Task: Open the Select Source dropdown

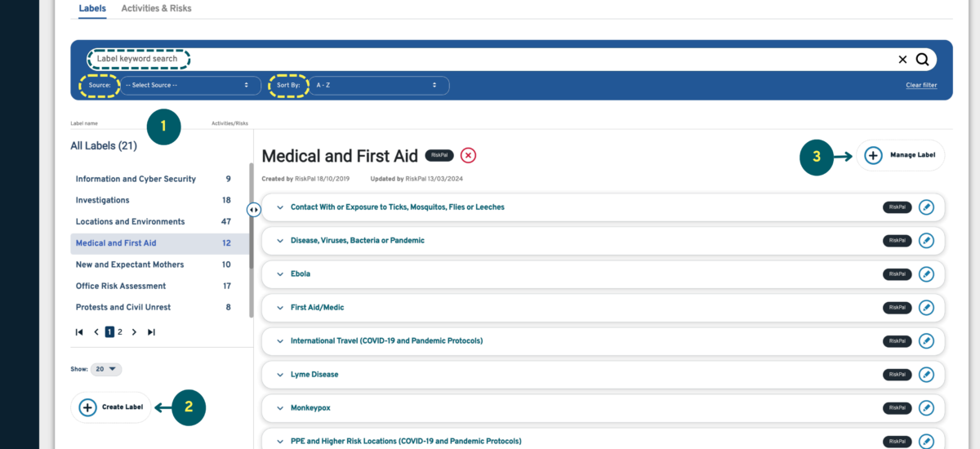Action: (x=190, y=85)
